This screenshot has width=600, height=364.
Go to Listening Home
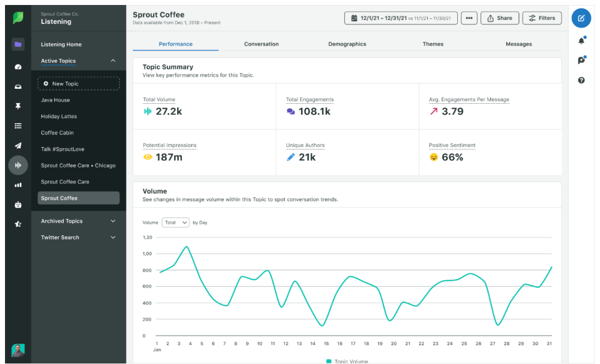tap(61, 44)
